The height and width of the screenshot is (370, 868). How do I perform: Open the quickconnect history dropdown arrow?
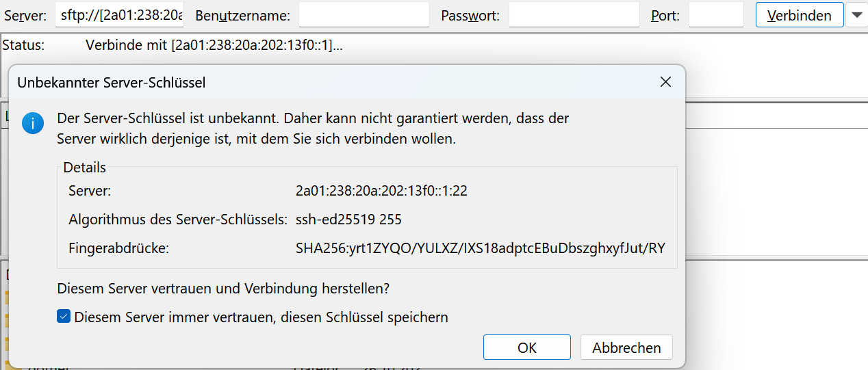(856, 15)
